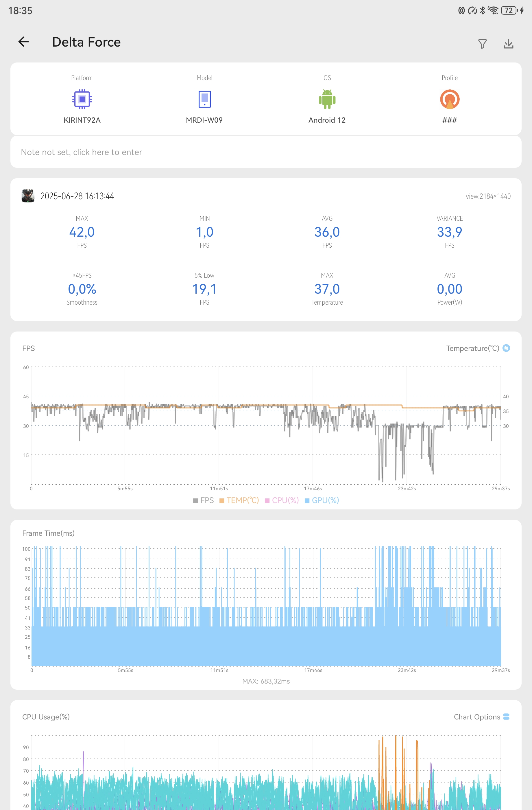Select the KIRINT92A platform chip icon
532x810 pixels.
pos(82,99)
